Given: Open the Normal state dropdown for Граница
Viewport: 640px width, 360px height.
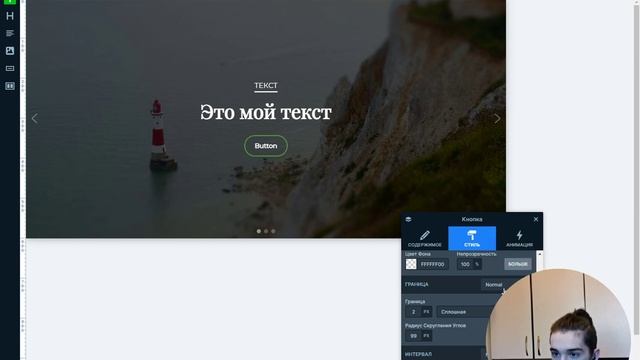Looking at the screenshot, I should (x=495, y=284).
